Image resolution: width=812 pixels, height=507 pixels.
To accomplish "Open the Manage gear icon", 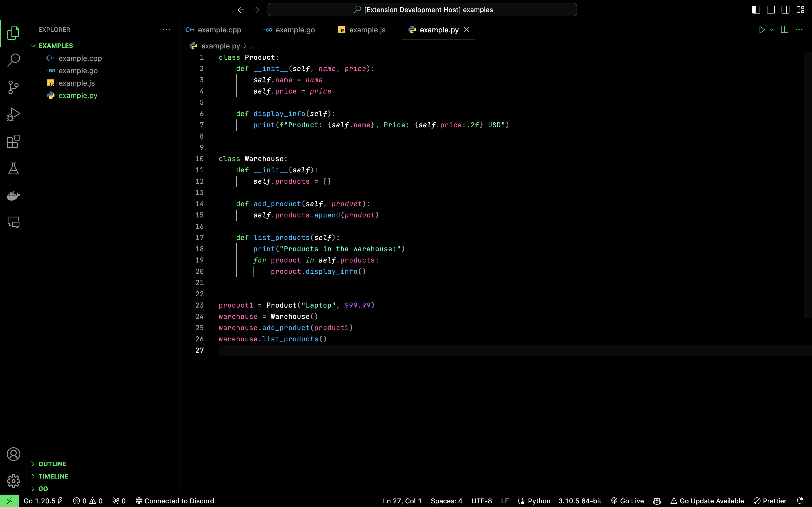I will [14, 481].
